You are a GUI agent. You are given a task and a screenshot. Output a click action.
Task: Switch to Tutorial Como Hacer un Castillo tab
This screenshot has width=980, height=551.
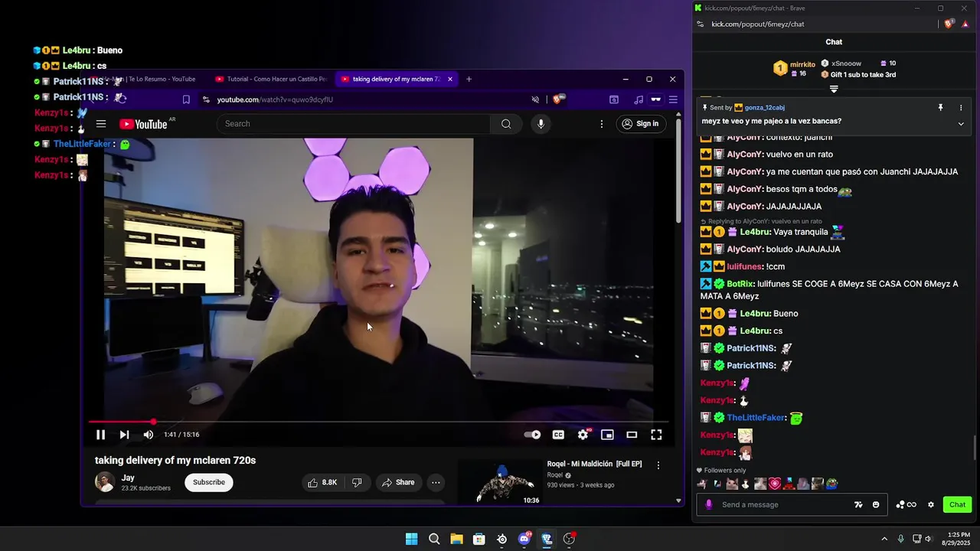tap(272, 79)
